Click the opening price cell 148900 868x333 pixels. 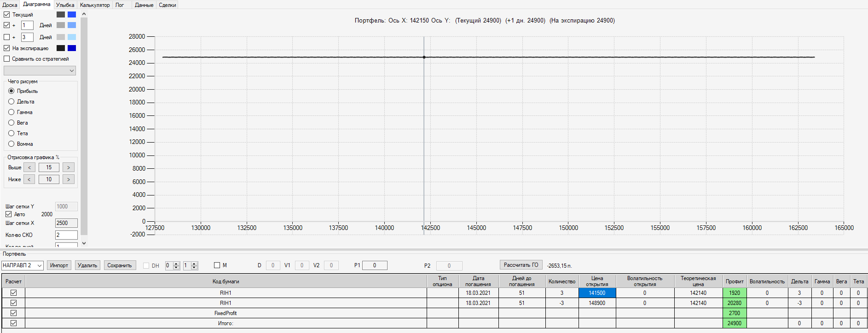pyautogui.click(x=597, y=303)
